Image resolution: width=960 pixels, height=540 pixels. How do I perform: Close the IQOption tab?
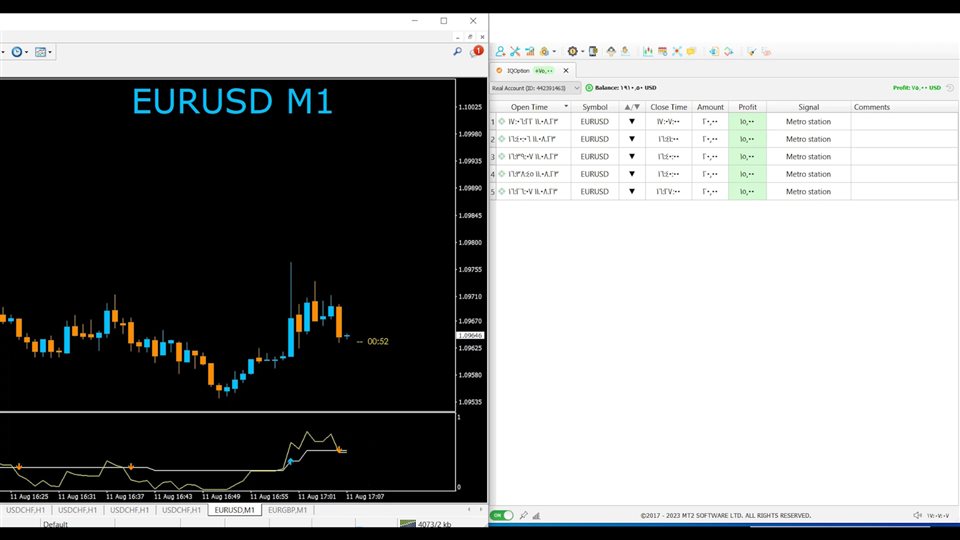(566, 70)
